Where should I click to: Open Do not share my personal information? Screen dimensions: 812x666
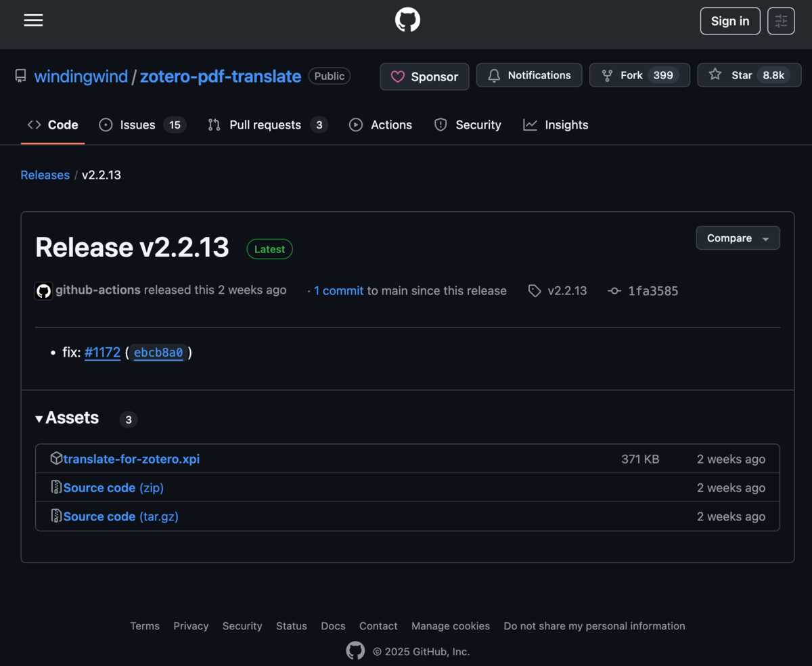coord(594,626)
